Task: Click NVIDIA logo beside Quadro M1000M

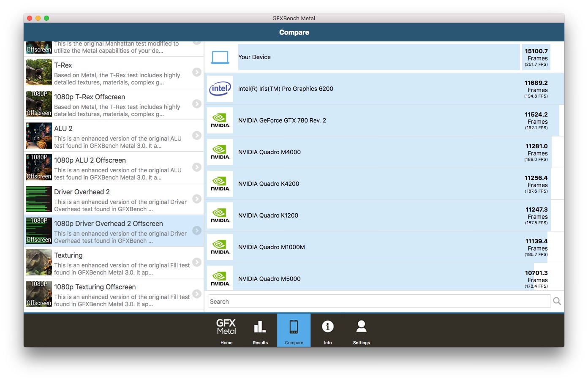Action: 220,247
